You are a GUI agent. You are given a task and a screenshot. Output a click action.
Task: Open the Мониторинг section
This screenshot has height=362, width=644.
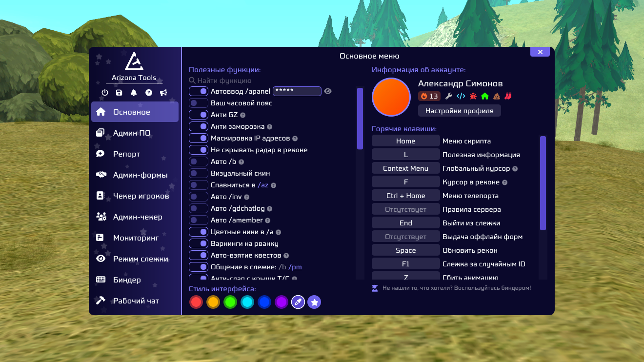[135, 238]
